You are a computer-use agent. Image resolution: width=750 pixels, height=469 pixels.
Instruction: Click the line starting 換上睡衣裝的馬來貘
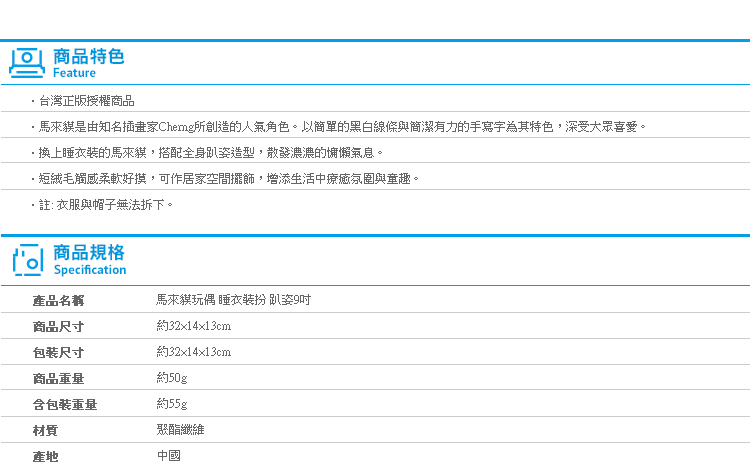point(210,153)
